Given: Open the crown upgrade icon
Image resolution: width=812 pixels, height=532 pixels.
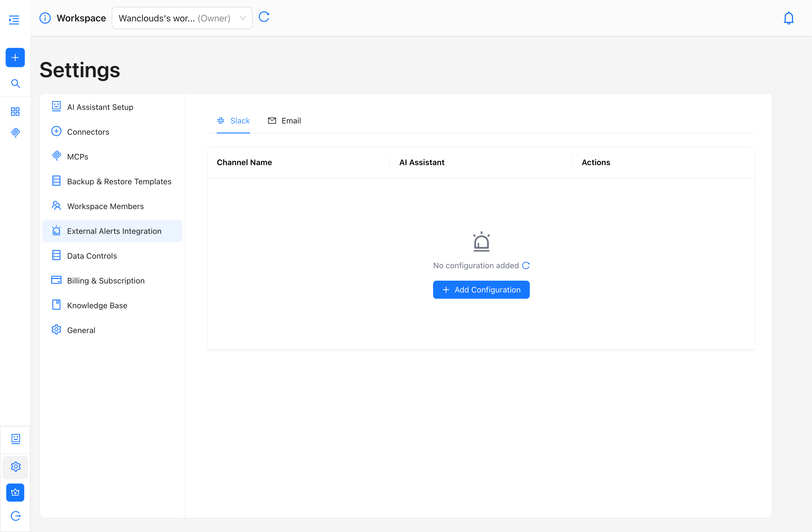Looking at the screenshot, I should (x=15, y=492).
